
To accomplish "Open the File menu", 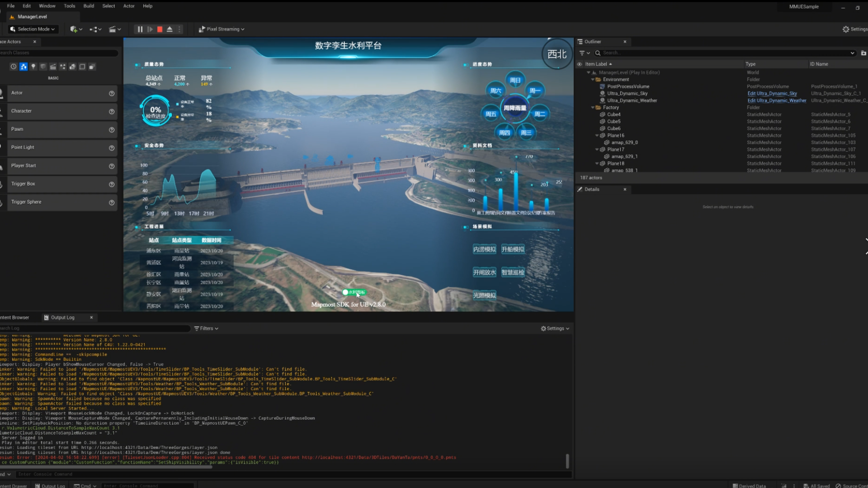I will [x=11, y=6].
